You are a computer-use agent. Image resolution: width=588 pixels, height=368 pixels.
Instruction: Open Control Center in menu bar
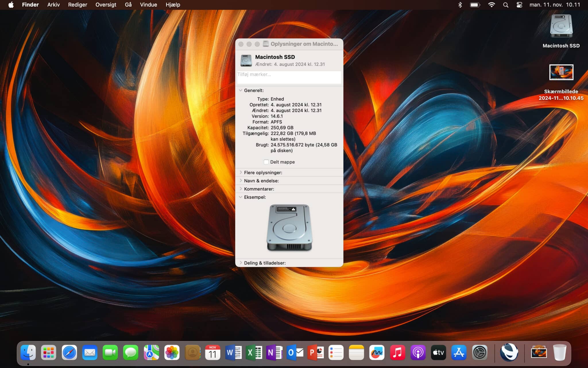(519, 5)
